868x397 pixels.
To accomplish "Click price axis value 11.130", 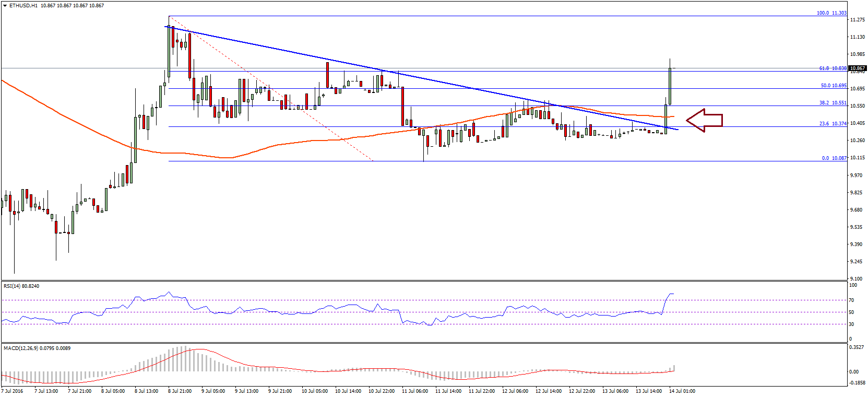I will (858, 37).
